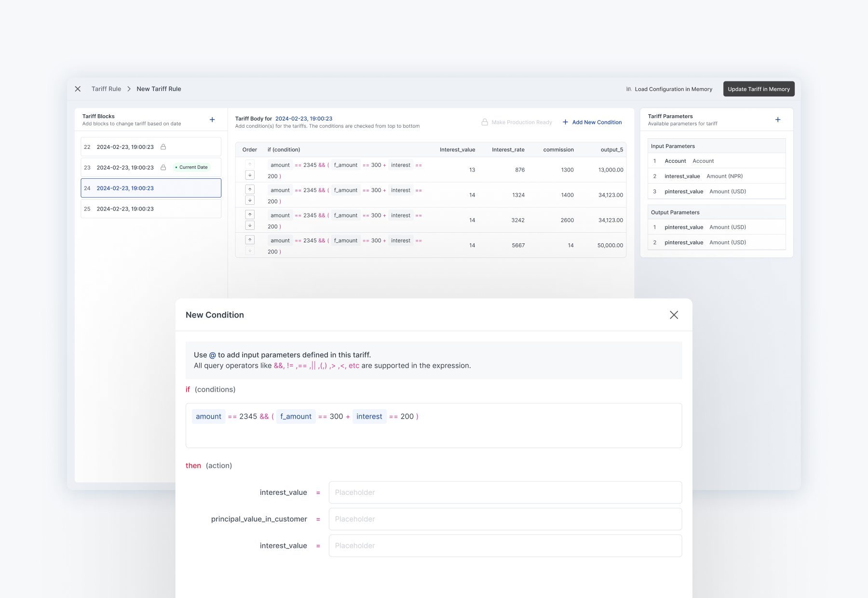Select second output pinterest_value parameter
This screenshot has width=868, height=598.
coord(717,242)
